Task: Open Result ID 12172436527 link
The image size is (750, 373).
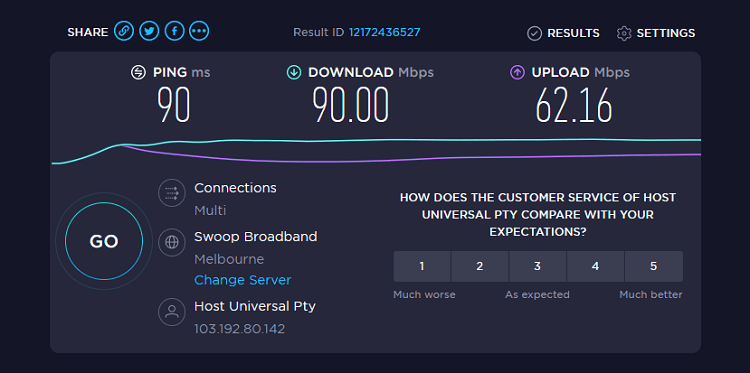Action: (x=385, y=32)
